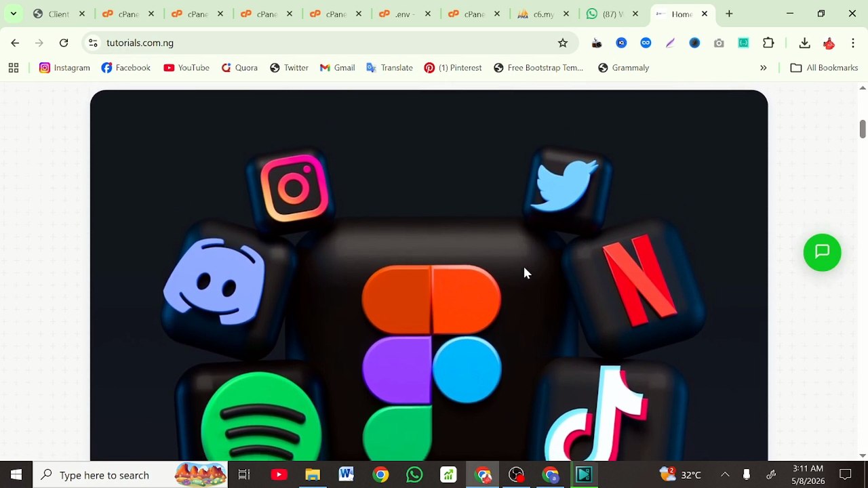The width and height of the screenshot is (868, 488).
Task: Open the Chrome apps grid shortcut
Action: point(13,68)
